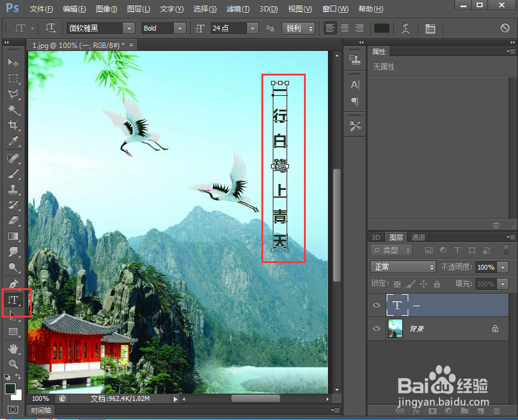Select the Eyedropper tool
The image size is (518, 420).
pos(13,141)
